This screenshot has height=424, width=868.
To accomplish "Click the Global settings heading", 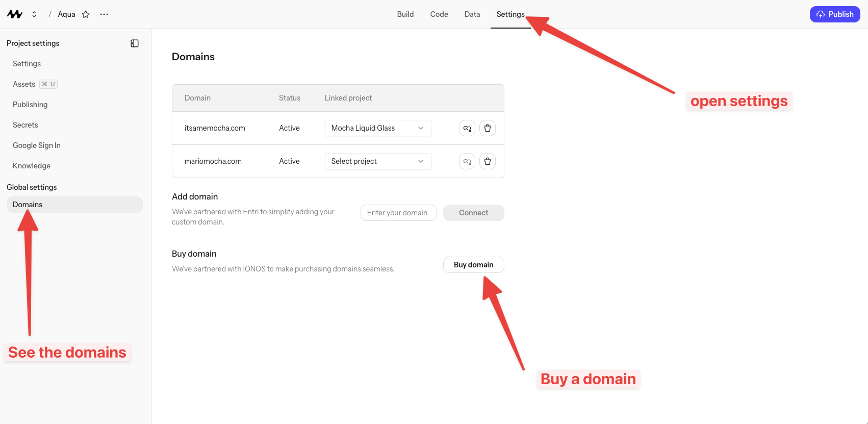I will (32, 187).
